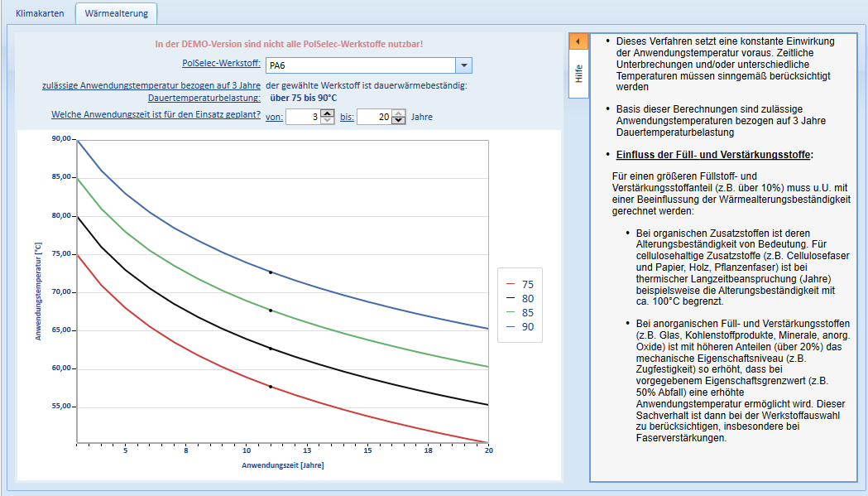Decrease the 'bis' years spinner value
This screenshot has height=496, width=868.
pos(399,120)
